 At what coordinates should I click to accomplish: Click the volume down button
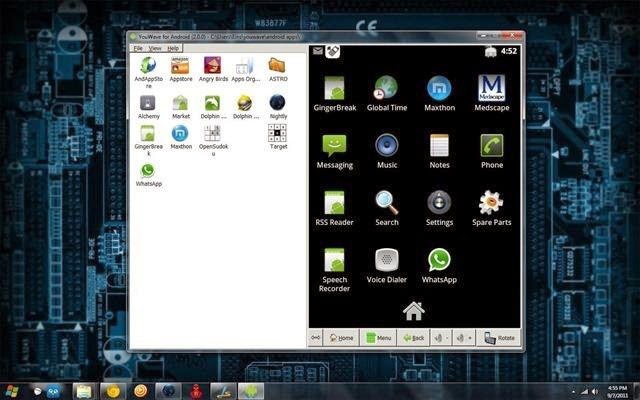click(441, 338)
